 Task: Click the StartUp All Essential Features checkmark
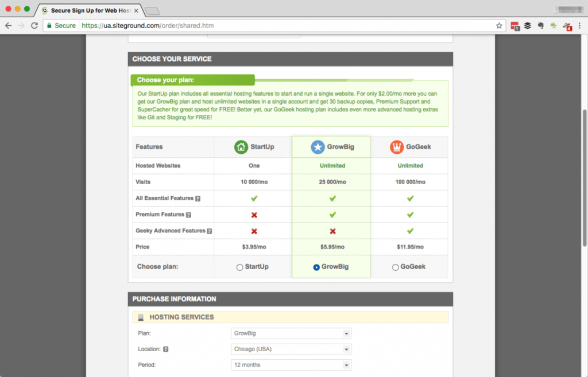pyautogui.click(x=254, y=198)
